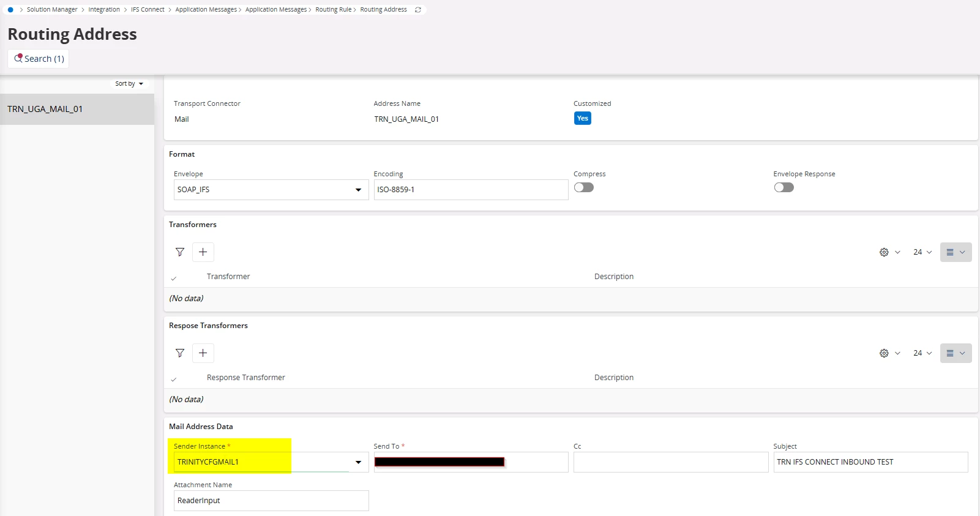Click the Encoding field ISO-8859-1

(x=471, y=190)
